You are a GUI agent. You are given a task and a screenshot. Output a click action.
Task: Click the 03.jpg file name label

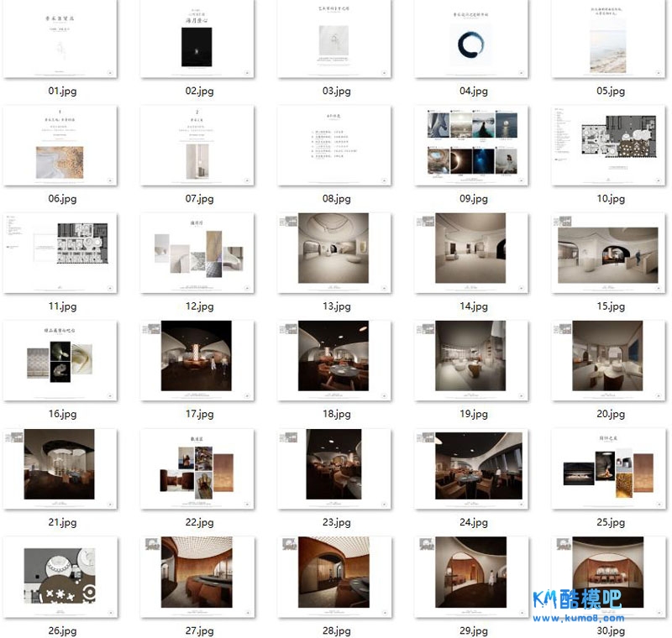tap(334, 91)
